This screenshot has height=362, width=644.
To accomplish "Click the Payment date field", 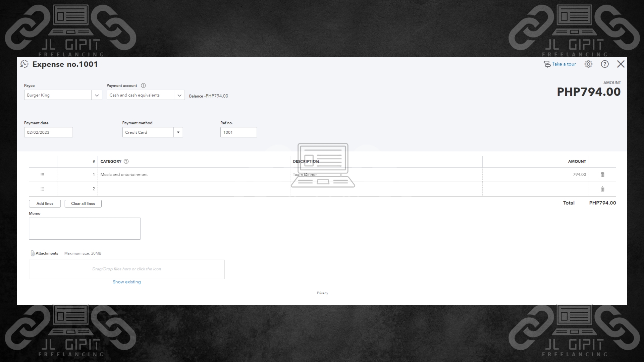I will coord(48,132).
